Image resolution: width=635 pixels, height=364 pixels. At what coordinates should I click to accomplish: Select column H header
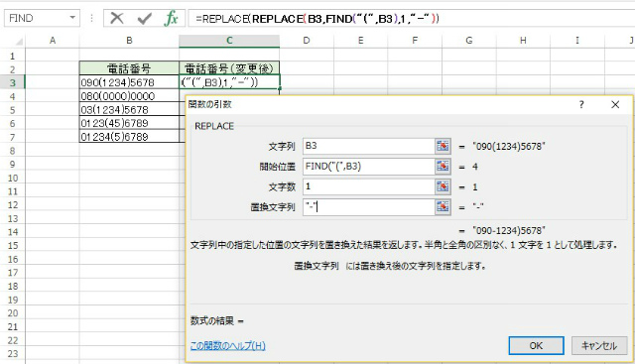(x=523, y=41)
